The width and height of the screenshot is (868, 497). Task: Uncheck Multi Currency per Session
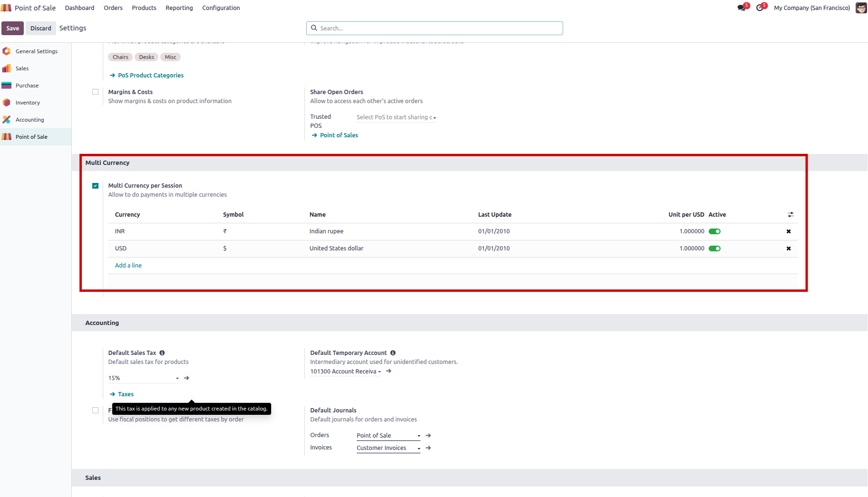96,186
